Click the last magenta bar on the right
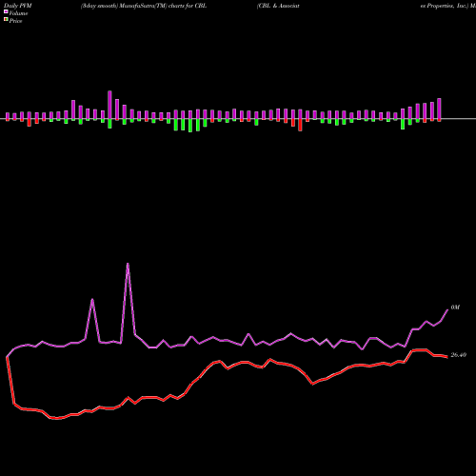476x476 pixels. [440, 109]
